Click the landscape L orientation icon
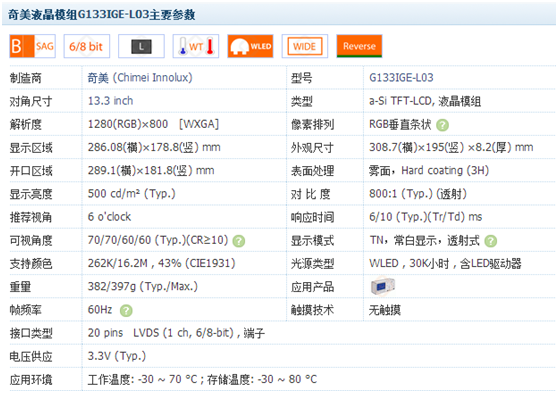 [x=141, y=46]
